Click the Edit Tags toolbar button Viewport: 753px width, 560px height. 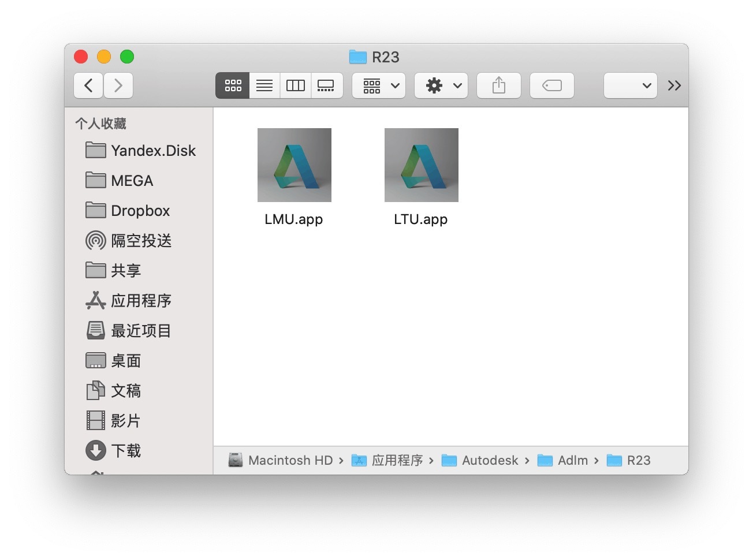[x=551, y=85]
